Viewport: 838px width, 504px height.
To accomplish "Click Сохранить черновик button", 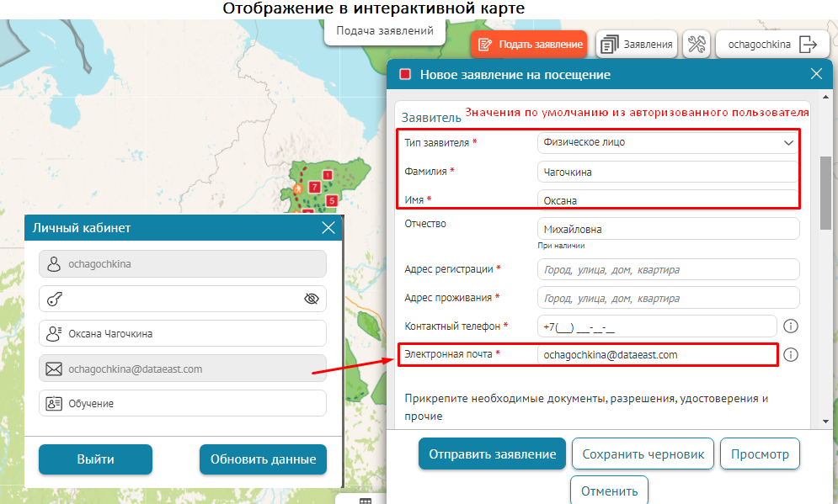I will click(643, 454).
